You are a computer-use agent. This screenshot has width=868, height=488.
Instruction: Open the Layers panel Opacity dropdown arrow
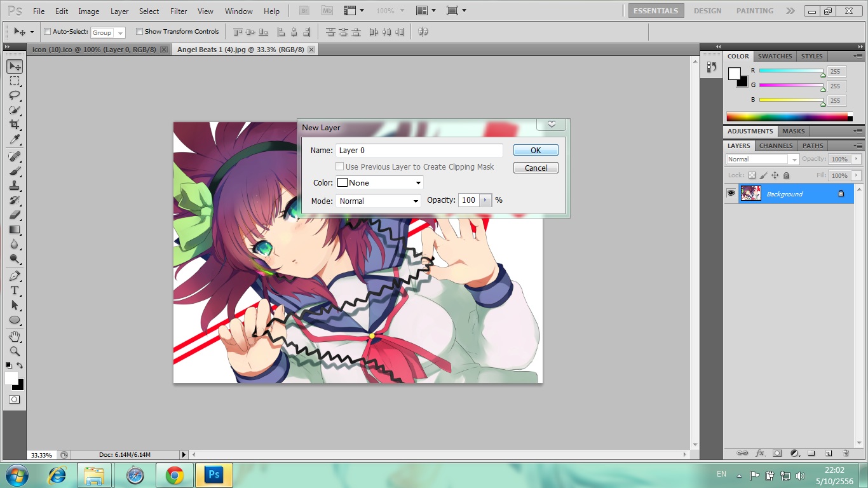click(x=857, y=159)
